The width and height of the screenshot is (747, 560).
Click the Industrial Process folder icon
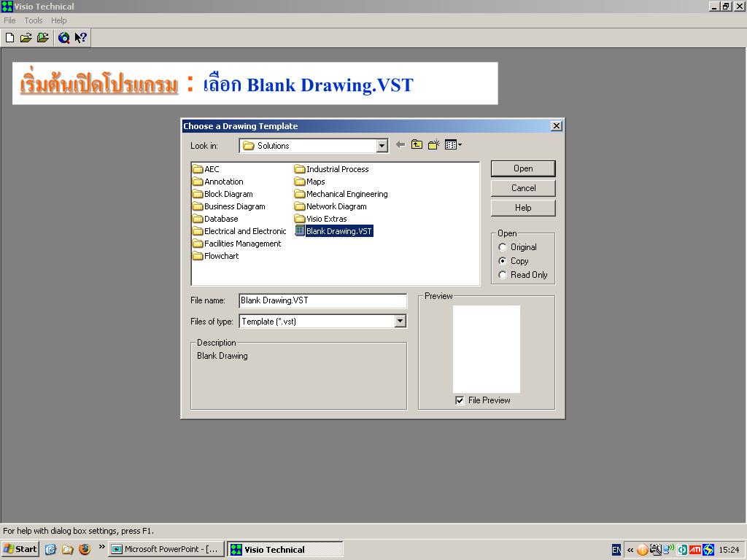pos(300,169)
